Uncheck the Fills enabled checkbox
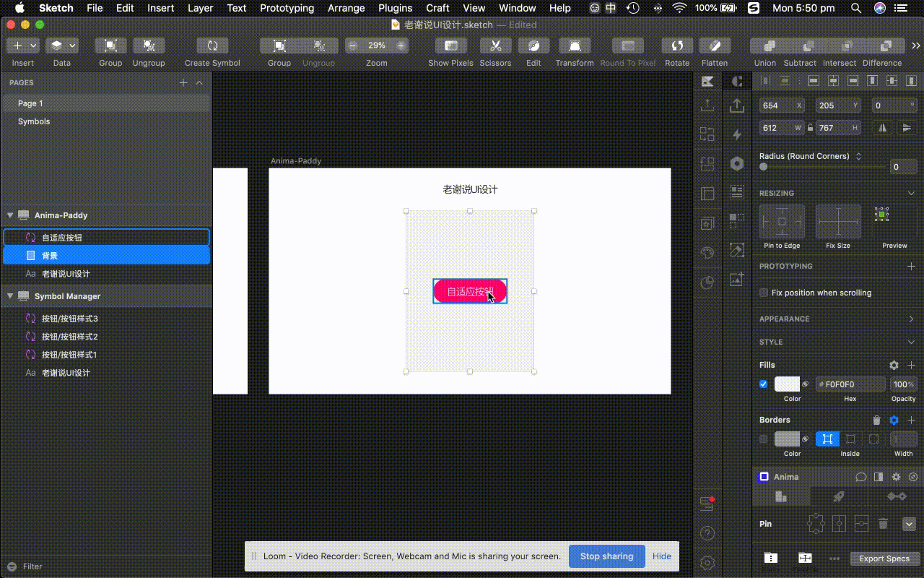The height and width of the screenshot is (578, 924). tap(764, 384)
